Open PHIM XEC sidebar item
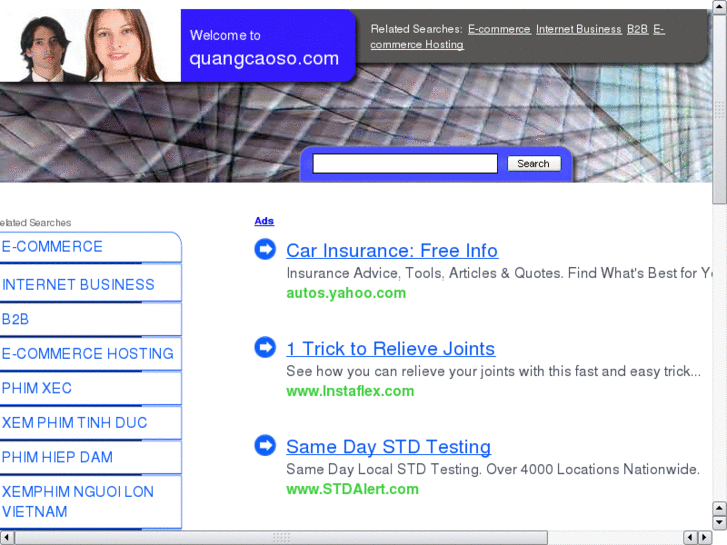This screenshot has width=727, height=545. tap(90, 388)
